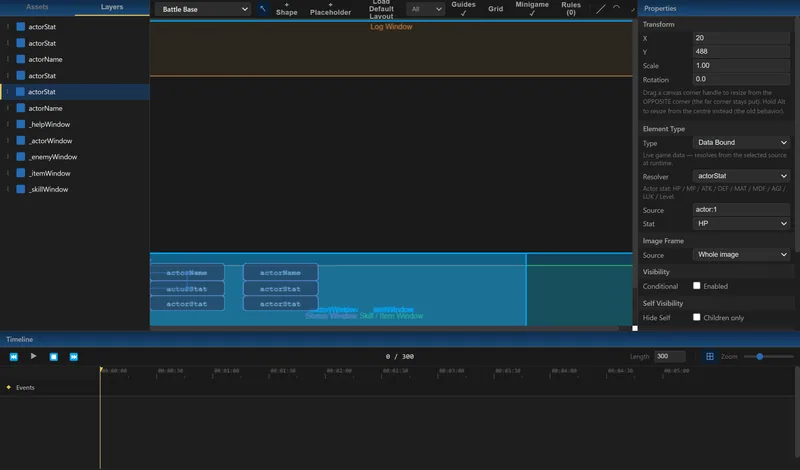Select the pointer arrow tool in toolbar
Screen dimensions: 800x470
(262, 9)
